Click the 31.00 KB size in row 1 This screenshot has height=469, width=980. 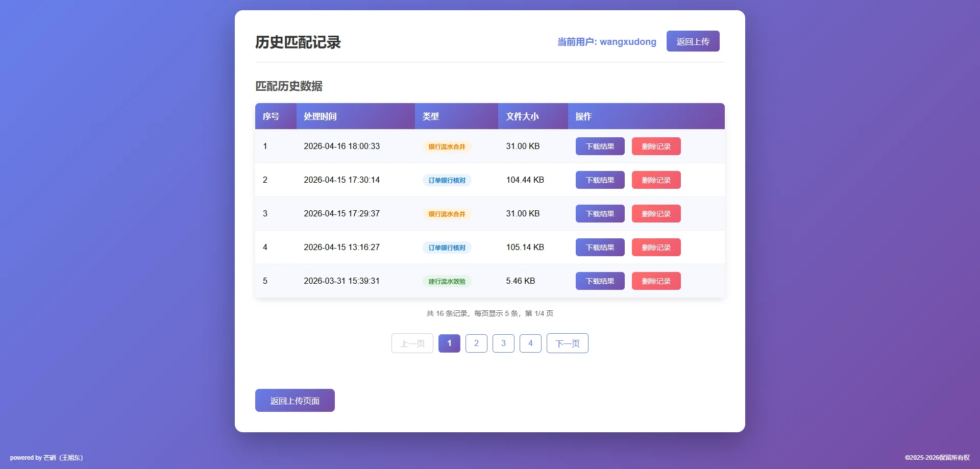click(x=523, y=146)
